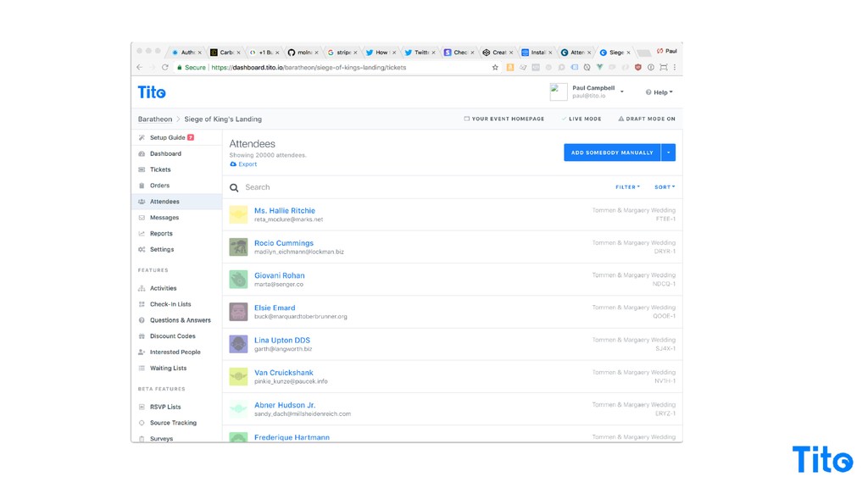Click the Messages envelope icon
The image size is (868, 488).
coord(142,218)
